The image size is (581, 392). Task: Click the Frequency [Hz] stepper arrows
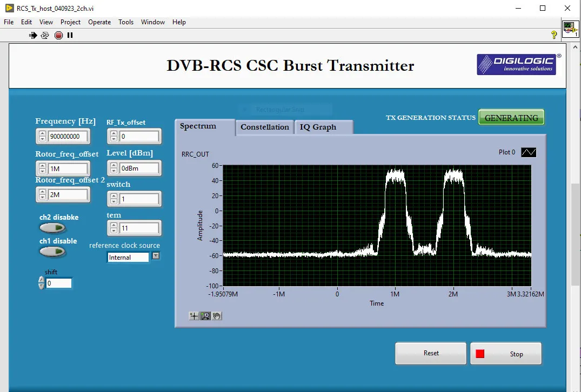coord(42,137)
